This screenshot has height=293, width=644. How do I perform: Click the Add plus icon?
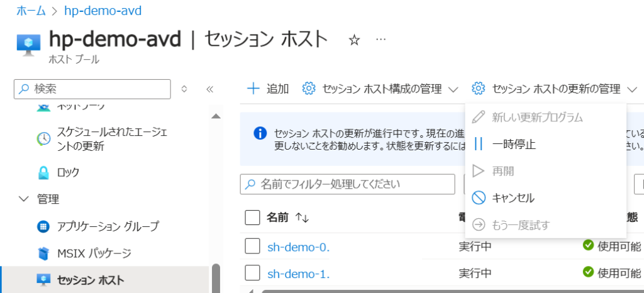tap(253, 89)
